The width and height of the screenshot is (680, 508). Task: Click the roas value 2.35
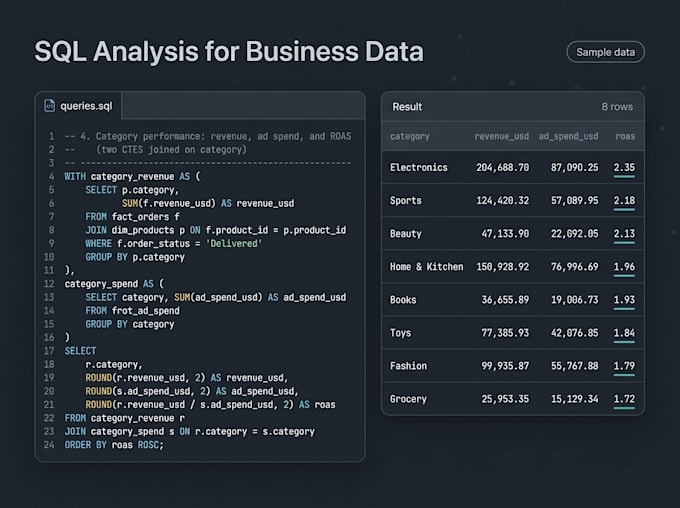coord(624,167)
